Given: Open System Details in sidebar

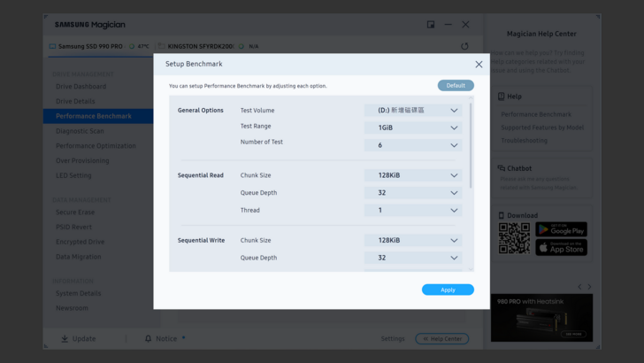Looking at the screenshot, I should tap(79, 293).
